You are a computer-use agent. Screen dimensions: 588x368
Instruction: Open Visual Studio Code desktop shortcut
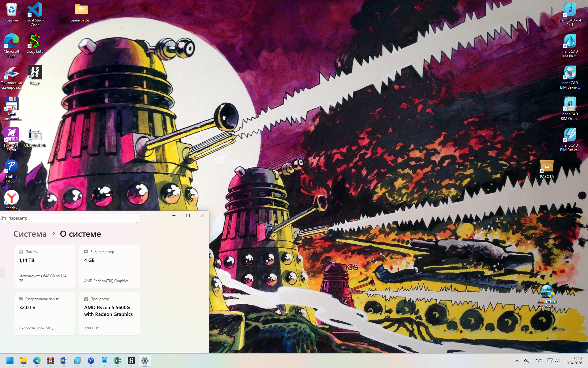pos(35,11)
